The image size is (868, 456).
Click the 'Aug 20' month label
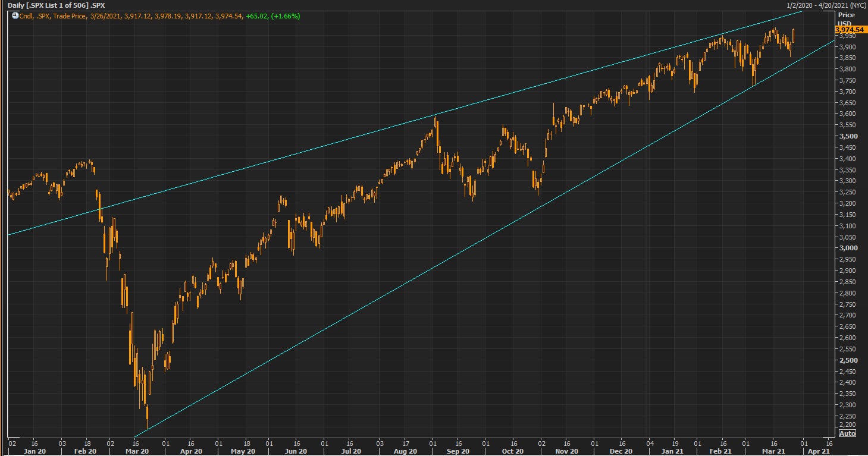405,451
